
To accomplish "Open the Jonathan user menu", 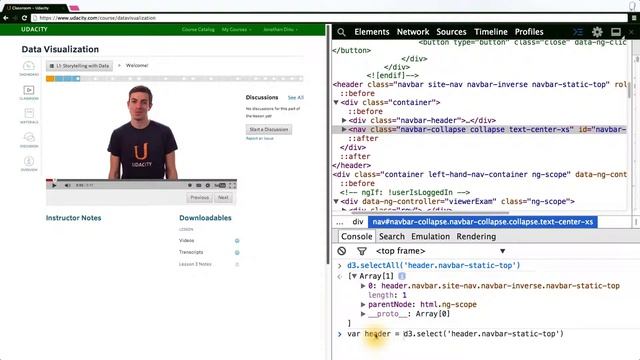I will pos(280,29).
